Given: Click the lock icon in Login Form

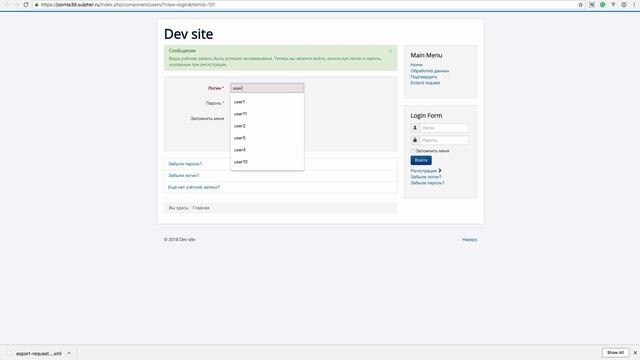Looking at the screenshot, I should [x=415, y=140].
